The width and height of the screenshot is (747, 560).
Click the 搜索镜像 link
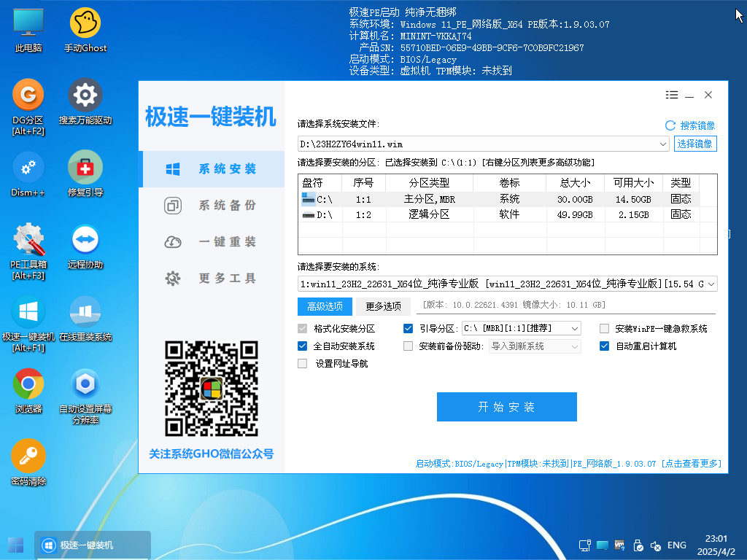click(697, 125)
